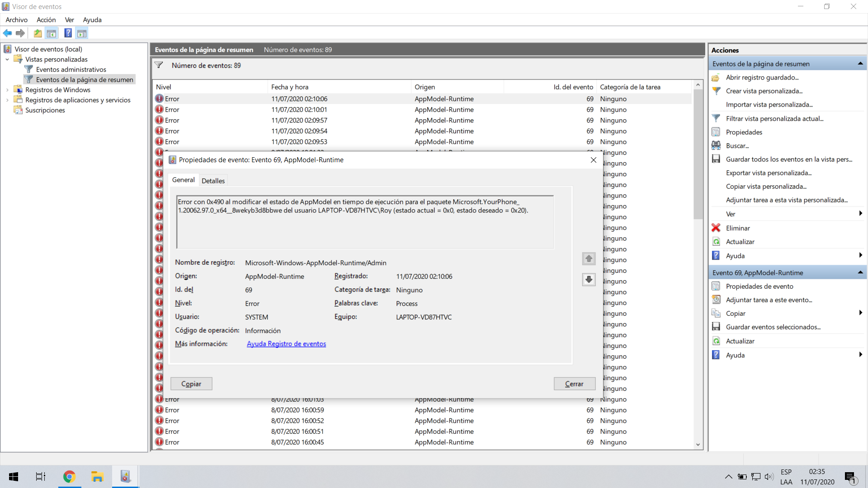Click the event list vertical scrollbar thumb
Viewport: 868px width, 488px height.
(698, 154)
